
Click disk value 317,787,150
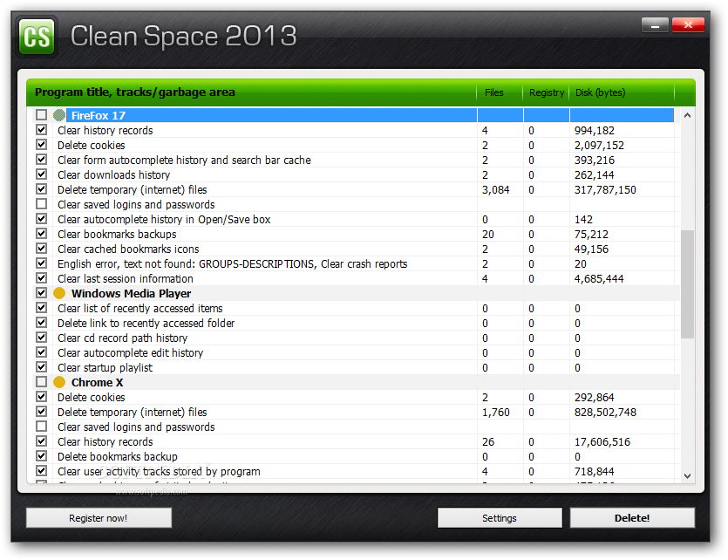point(605,190)
